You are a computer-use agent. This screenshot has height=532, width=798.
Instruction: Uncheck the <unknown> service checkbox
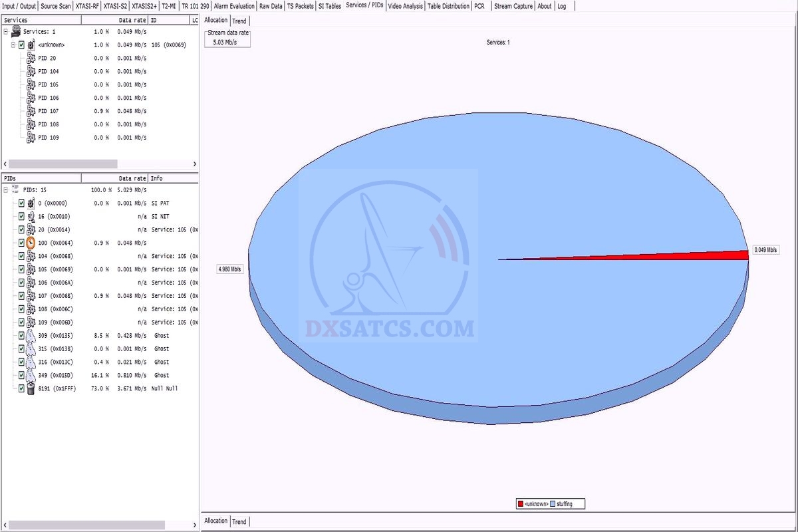[21, 45]
